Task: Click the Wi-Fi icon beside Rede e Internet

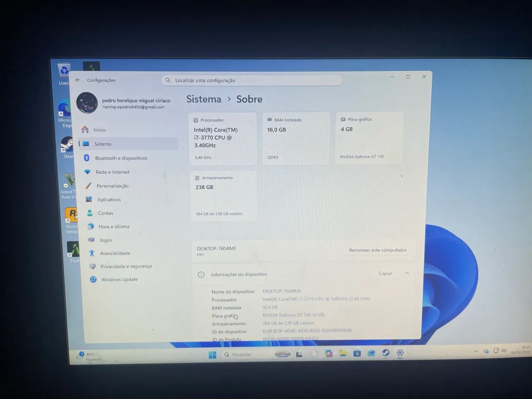Action: point(87,172)
